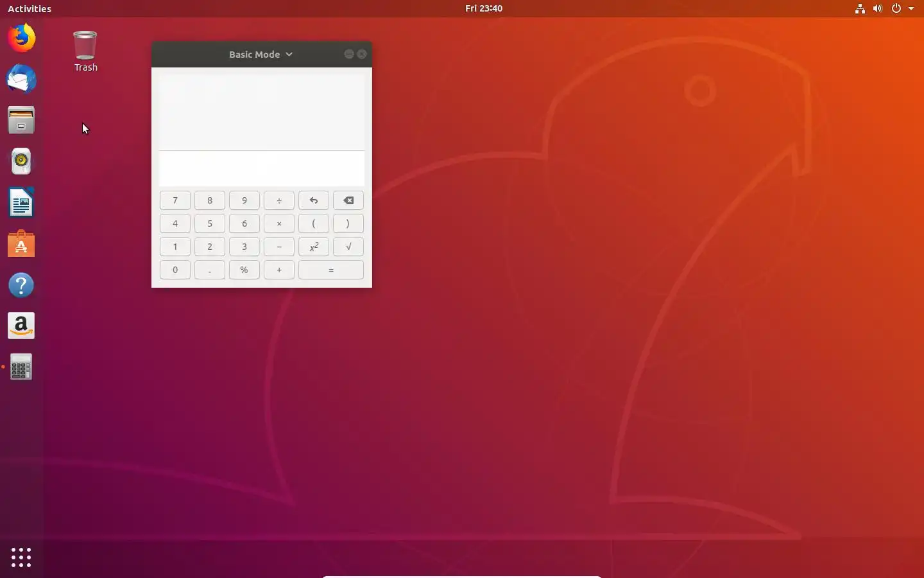Click the number 1 key
The width and height of the screenshot is (924, 578).
click(x=175, y=247)
